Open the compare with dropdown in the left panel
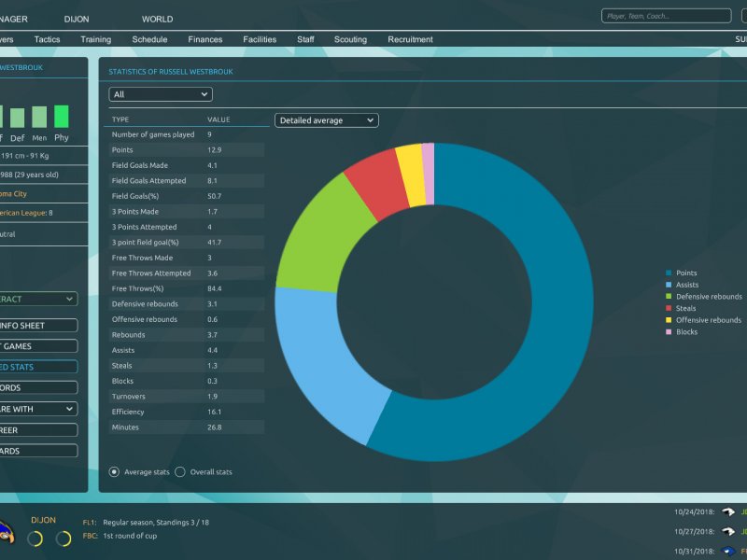 click(x=37, y=409)
